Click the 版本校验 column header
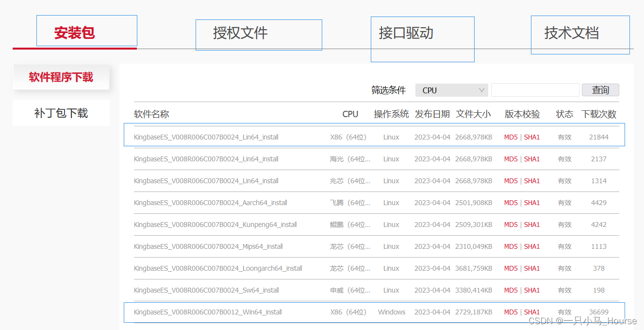 tap(522, 114)
